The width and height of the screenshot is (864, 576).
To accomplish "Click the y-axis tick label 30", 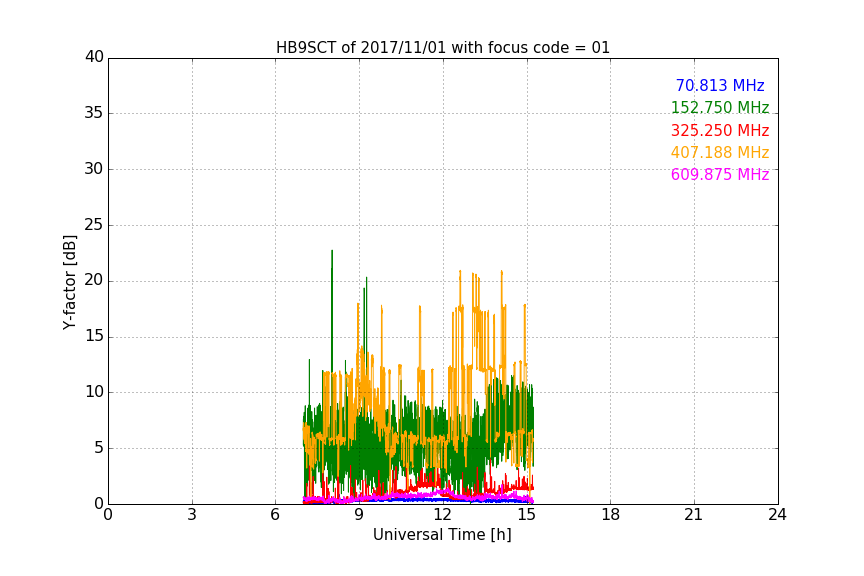I will click(x=94, y=169).
